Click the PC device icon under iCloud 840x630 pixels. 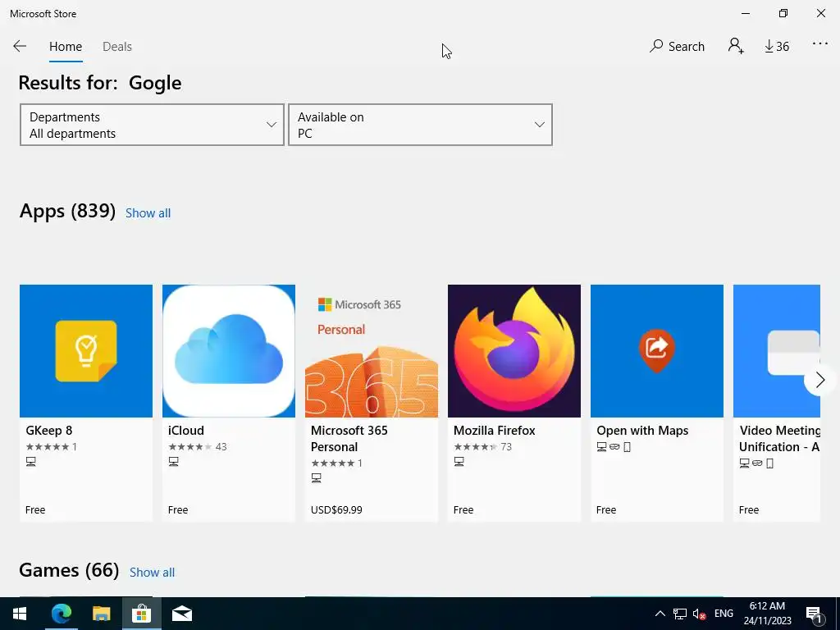(174, 462)
